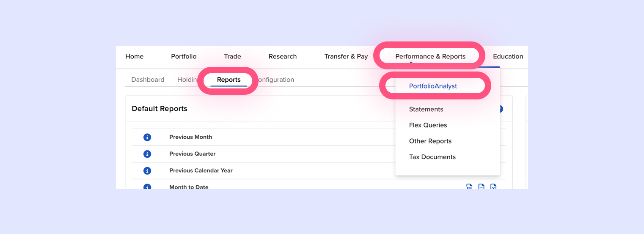Switch to the Reports tab
Image resolution: width=644 pixels, height=234 pixels.
click(x=228, y=80)
